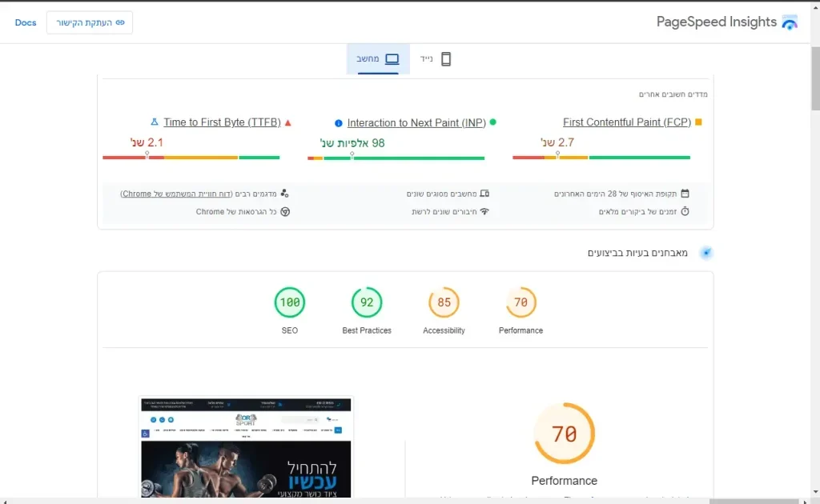Select the desktop (מחשב) tab
Image resolution: width=820 pixels, height=504 pixels.
(378, 58)
